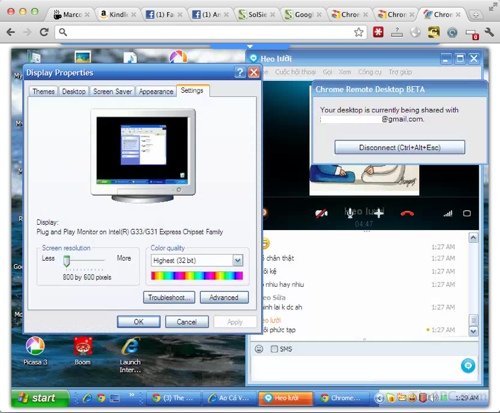
Task: Check call quality signal bars icon
Action: [448, 213]
